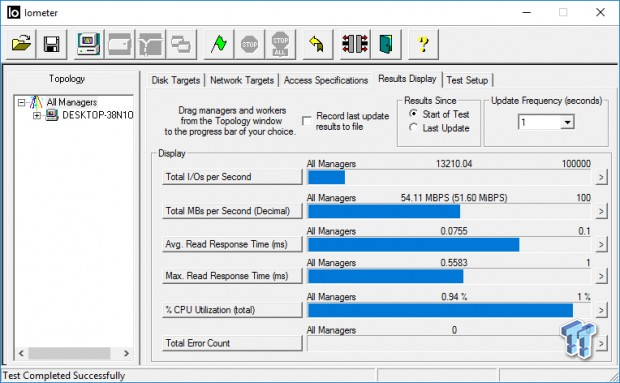Open Total Error Count details arrow

click(601, 343)
